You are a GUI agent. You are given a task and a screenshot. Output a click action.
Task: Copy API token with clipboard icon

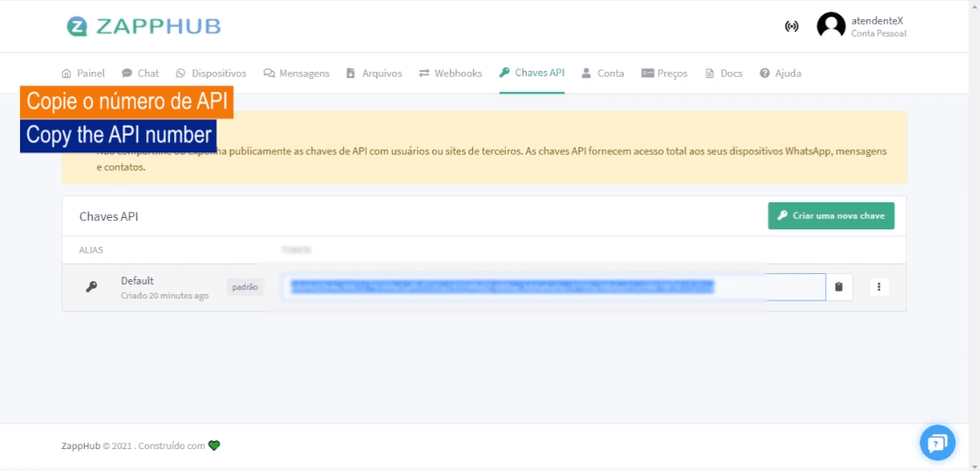(x=839, y=287)
